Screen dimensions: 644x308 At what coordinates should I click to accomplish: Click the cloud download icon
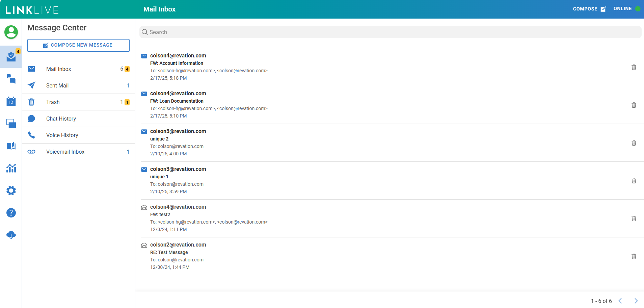11,235
